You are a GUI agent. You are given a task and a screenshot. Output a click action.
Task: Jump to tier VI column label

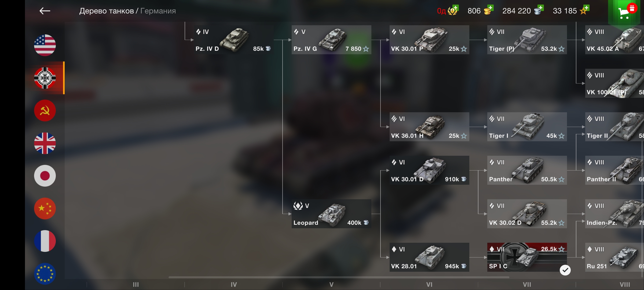pyautogui.click(x=429, y=284)
